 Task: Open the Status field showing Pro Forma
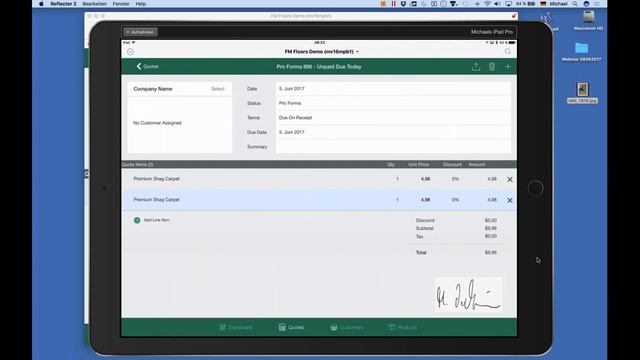point(393,103)
